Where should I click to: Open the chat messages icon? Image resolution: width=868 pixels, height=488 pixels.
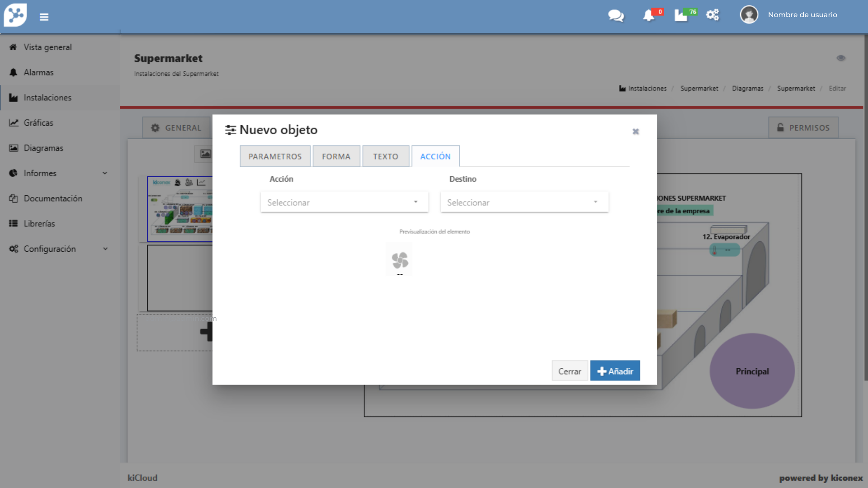pyautogui.click(x=616, y=16)
